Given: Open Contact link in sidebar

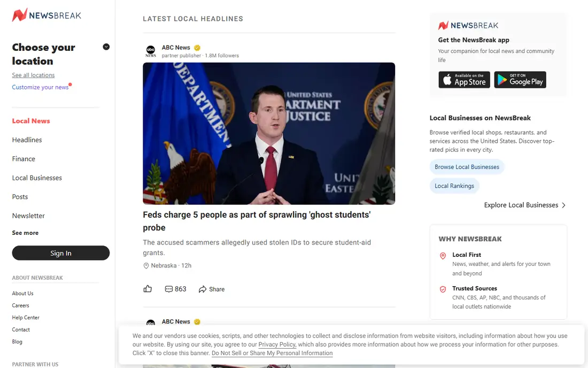Looking at the screenshot, I should [21, 329].
